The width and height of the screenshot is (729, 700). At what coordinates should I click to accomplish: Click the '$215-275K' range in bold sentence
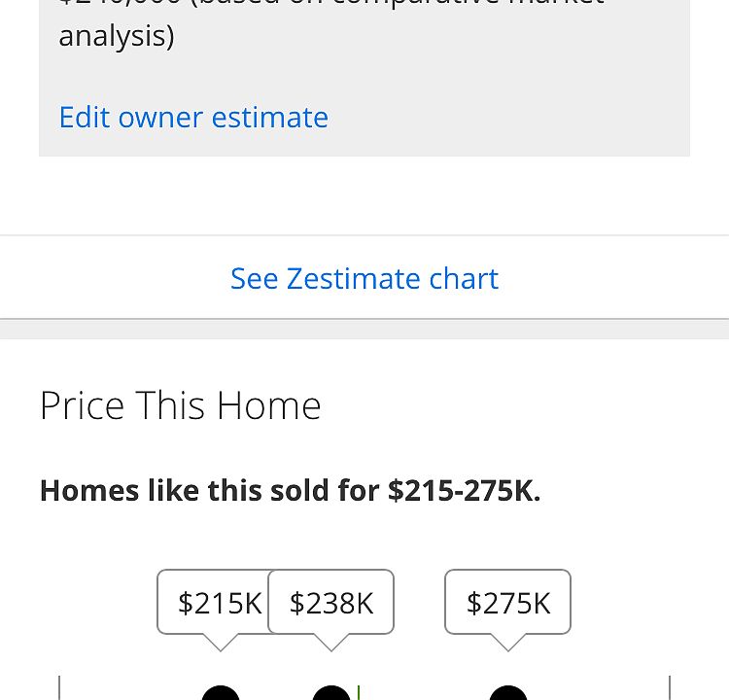tap(463, 490)
